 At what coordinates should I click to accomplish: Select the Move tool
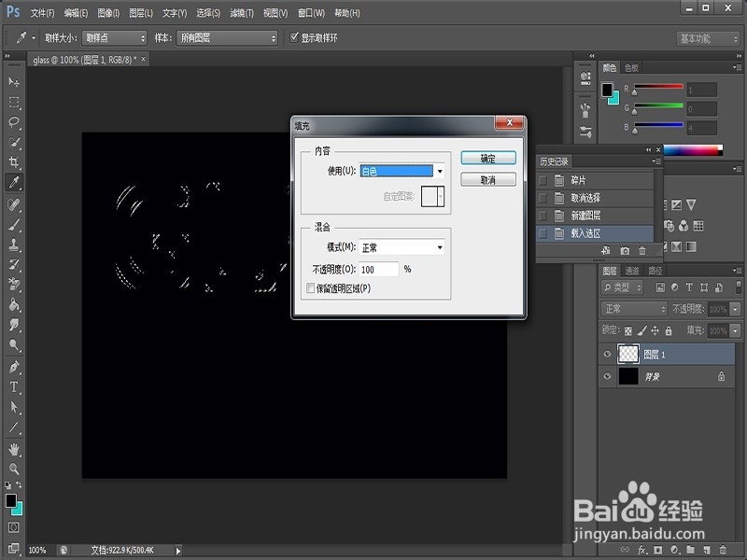[14, 82]
